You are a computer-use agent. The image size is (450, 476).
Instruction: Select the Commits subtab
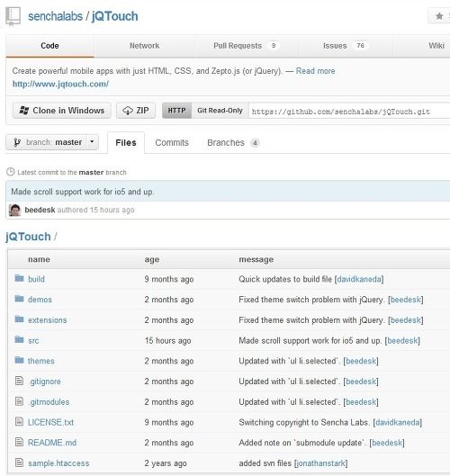[x=172, y=143]
